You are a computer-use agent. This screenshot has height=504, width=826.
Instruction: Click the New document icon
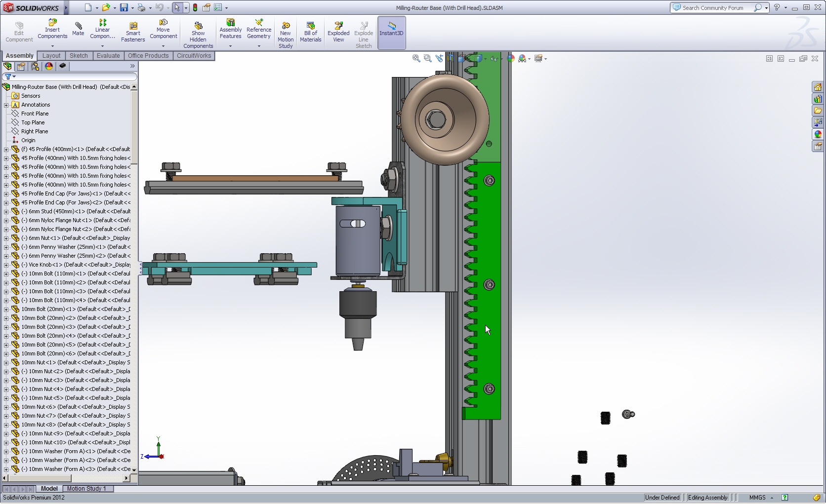click(x=88, y=7)
